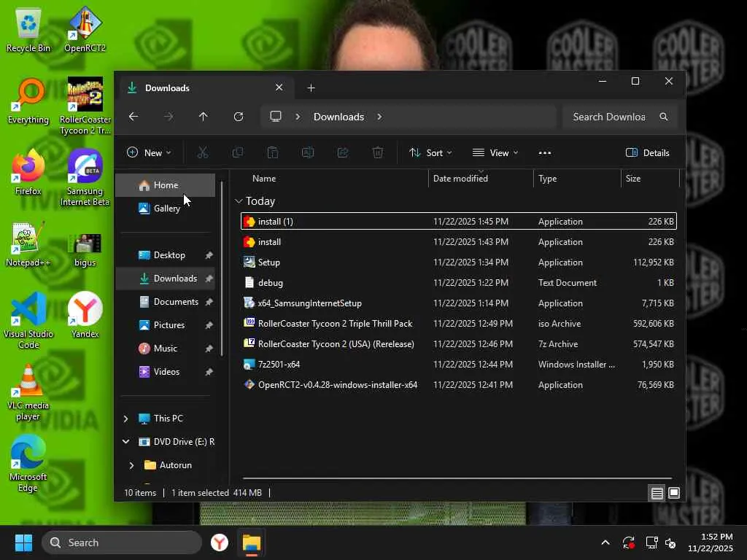Collapse the Today file group
747x560 pixels.
click(239, 201)
